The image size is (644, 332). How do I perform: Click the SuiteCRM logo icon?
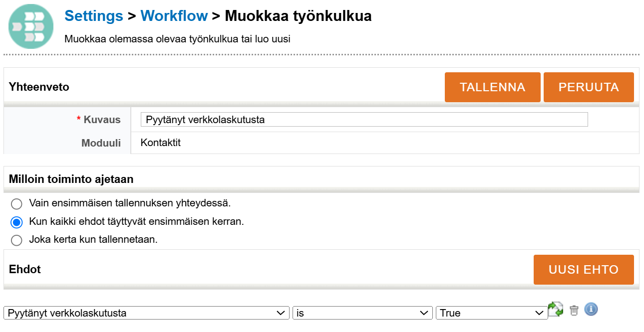(x=31, y=26)
